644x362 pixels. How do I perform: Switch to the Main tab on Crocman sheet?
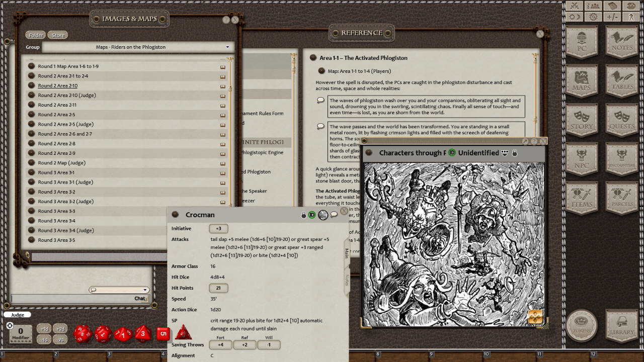point(346,251)
